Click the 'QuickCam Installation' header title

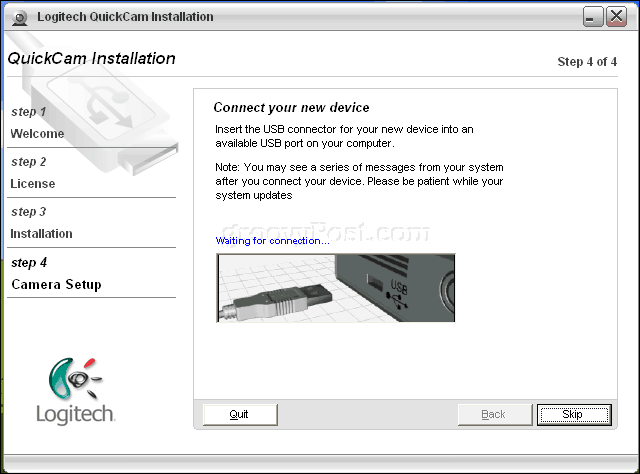tap(91, 58)
